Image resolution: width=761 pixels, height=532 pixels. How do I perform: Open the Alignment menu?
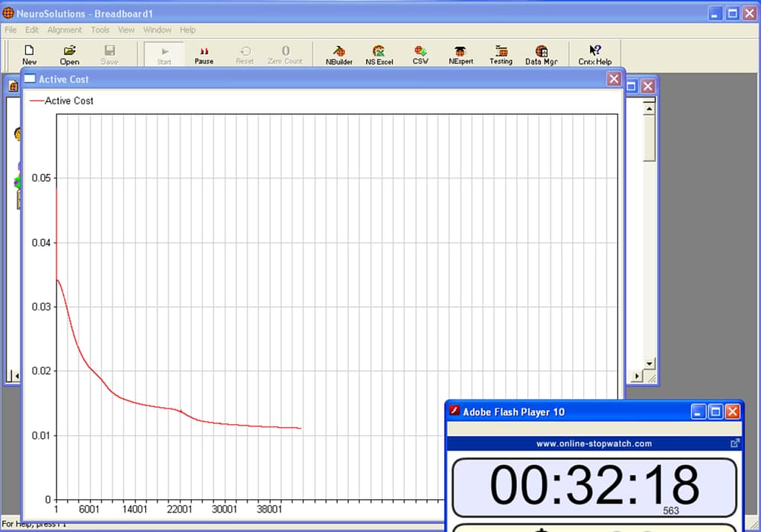[65, 30]
